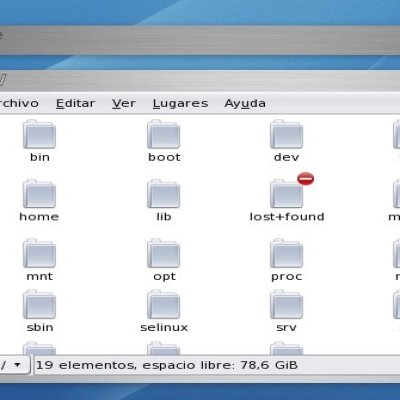
Task: Click the 'home' folder name label
Action: (x=39, y=217)
